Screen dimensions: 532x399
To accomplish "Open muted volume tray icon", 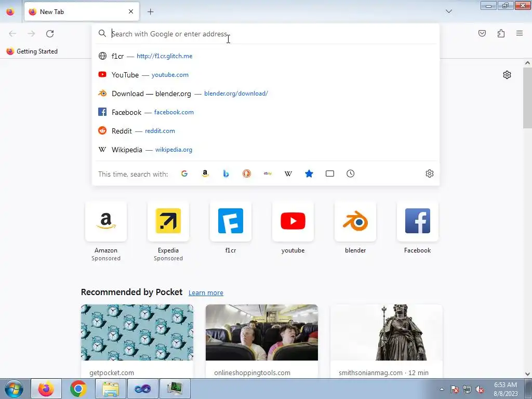I will (480, 390).
